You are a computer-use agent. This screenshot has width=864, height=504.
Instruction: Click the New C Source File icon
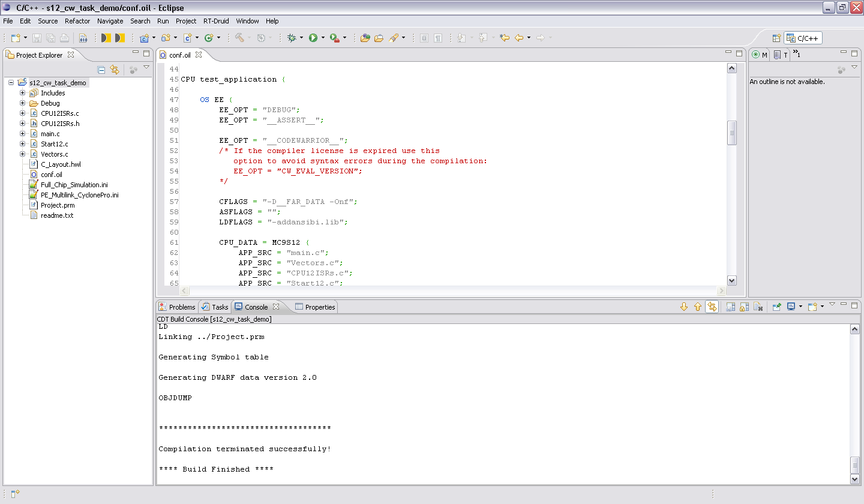pos(187,38)
